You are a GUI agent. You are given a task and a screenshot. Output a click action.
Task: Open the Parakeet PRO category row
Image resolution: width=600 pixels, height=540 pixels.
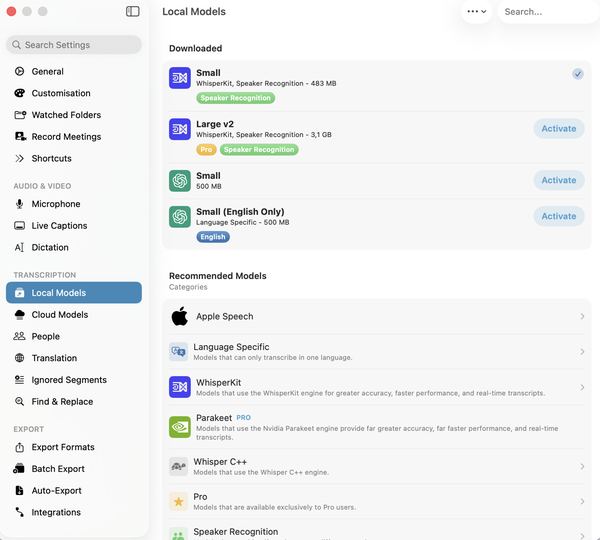377,427
